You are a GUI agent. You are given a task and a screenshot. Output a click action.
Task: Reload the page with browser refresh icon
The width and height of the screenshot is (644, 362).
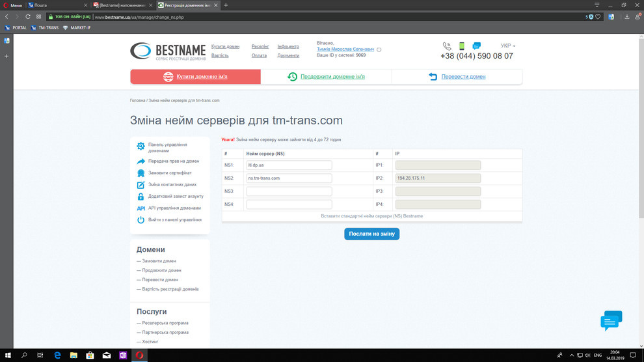(28, 17)
